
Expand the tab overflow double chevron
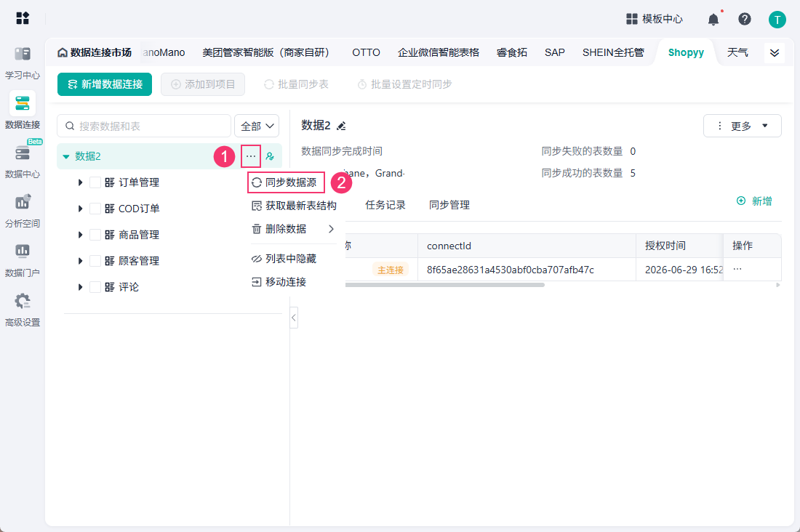point(775,53)
